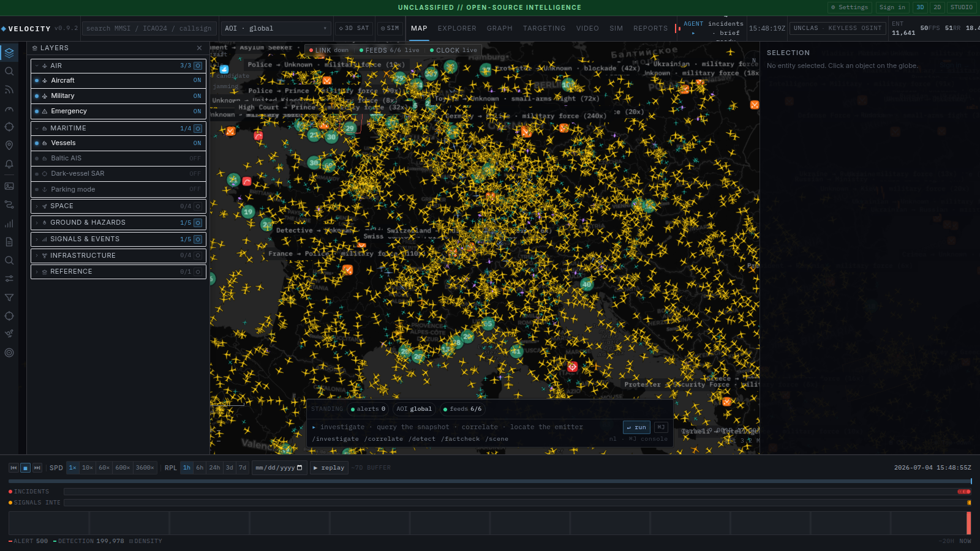Image resolution: width=980 pixels, height=551 pixels.
Task: Toggle all AIR layers via 3/3 icon
Action: tap(198, 66)
